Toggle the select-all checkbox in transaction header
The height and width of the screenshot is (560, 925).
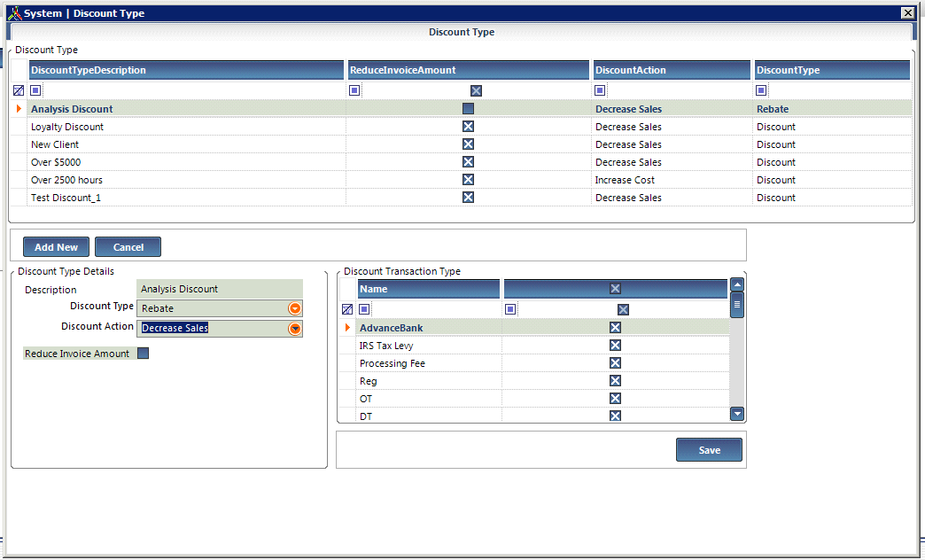[615, 289]
